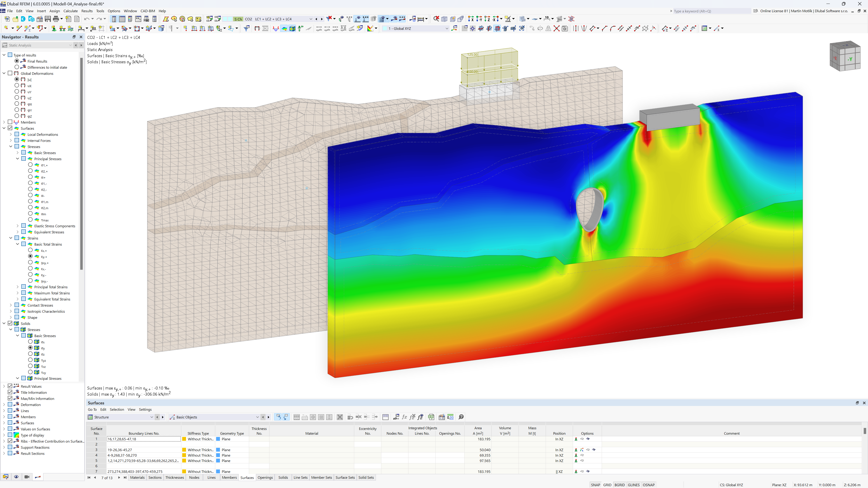Enable the GRID display toggle
This screenshot has width=868, height=488.
(607, 484)
